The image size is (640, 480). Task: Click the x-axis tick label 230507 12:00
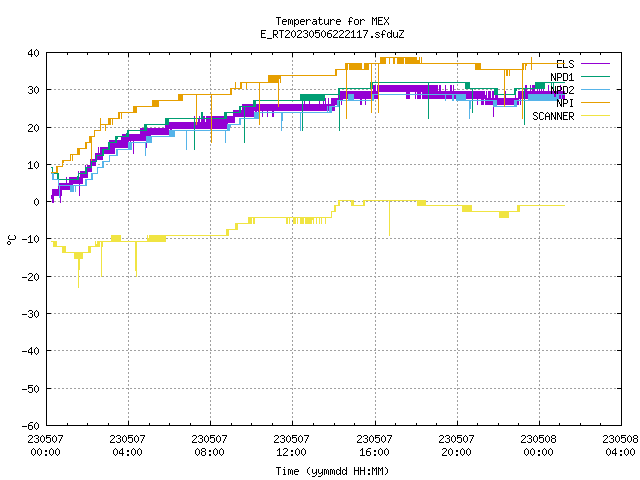tap(291, 445)
